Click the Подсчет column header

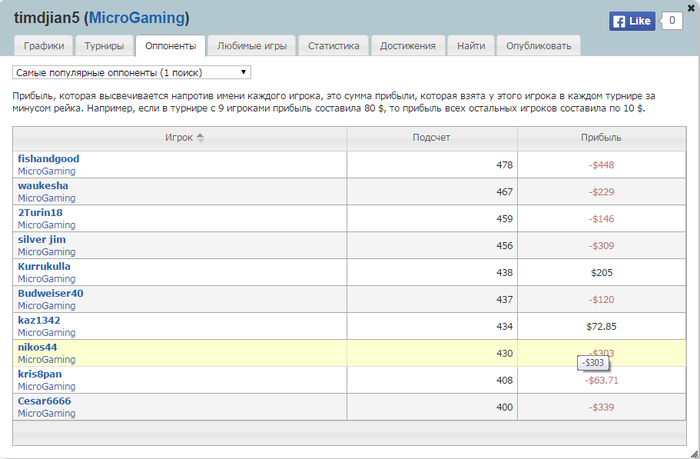point(432,138)
